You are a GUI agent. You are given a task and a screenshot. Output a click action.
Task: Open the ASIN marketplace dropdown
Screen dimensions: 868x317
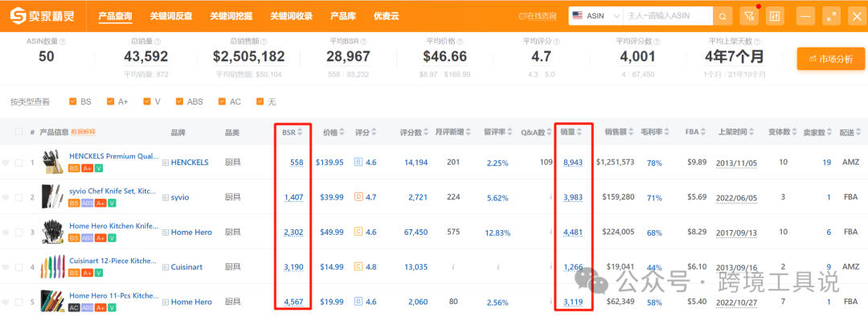(596, 17)
